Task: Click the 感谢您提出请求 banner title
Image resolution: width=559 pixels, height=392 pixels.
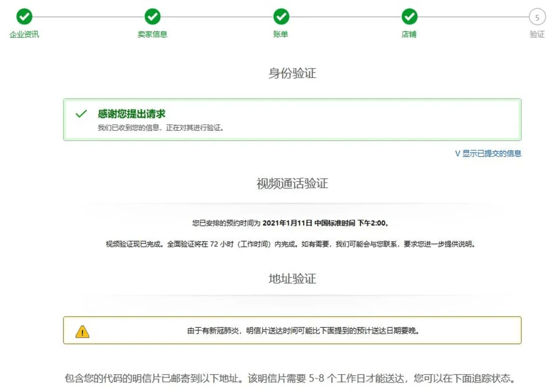Action: 131,114
